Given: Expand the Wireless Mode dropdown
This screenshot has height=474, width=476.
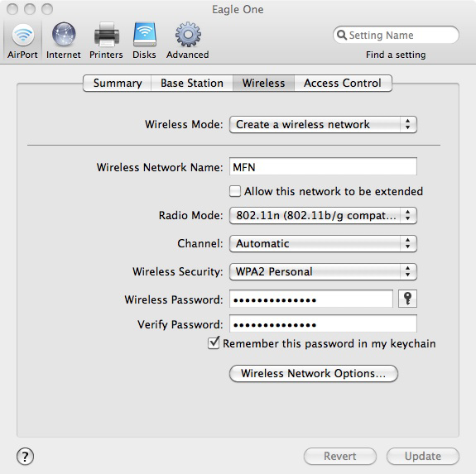Looking at the screenshot, I should [x=323, y=125].
